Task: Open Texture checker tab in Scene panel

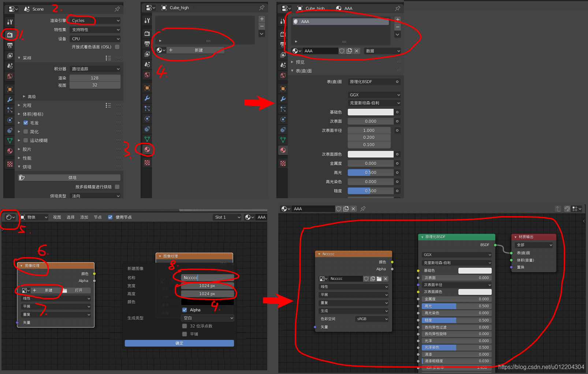Action: (x=10, y=164)
